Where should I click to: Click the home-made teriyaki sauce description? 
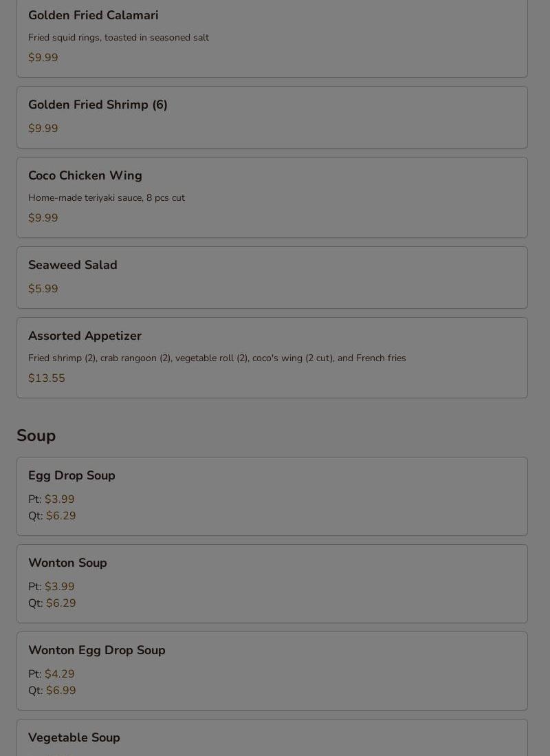(107, 198)
